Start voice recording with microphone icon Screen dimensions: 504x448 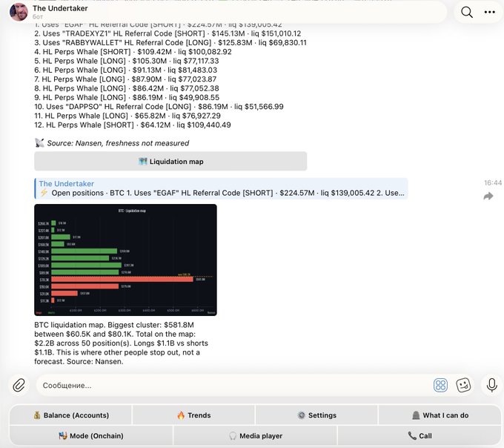point(492,385)
